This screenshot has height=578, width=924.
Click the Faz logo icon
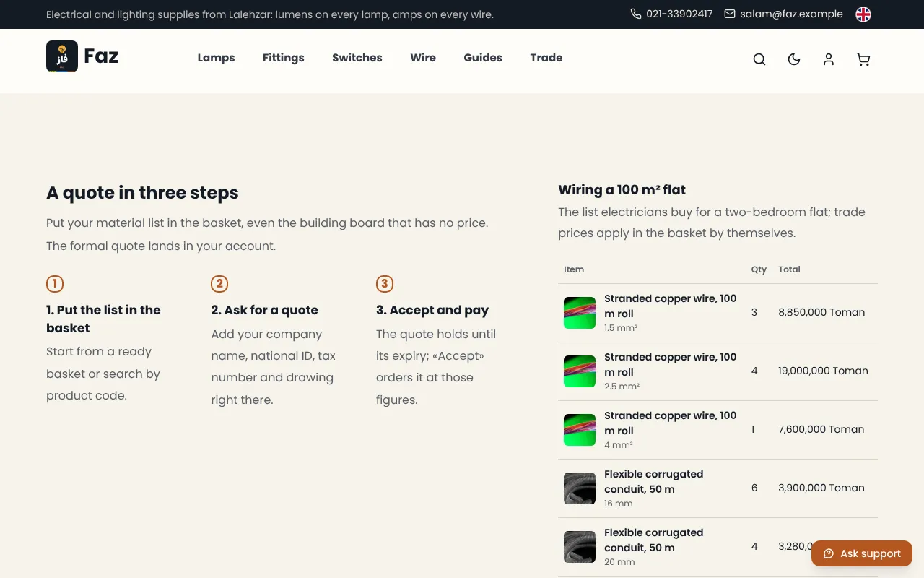click(62, 56)
